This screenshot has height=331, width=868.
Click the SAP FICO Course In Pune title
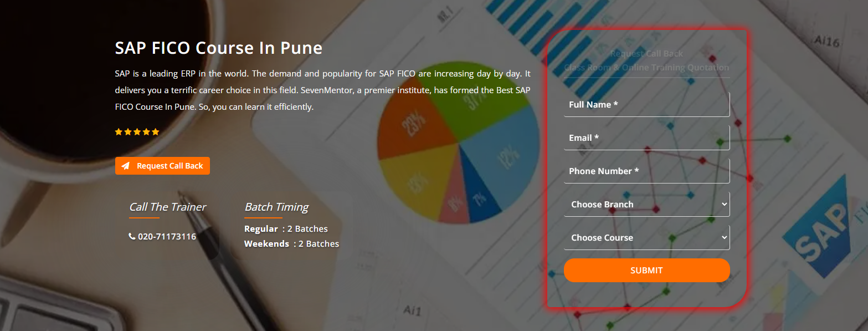[218, 48]
